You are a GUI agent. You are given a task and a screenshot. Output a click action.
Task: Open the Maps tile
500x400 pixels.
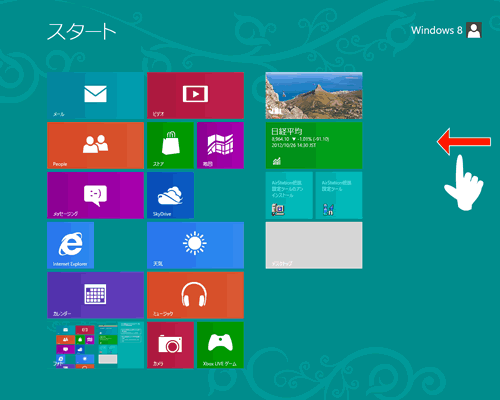pos(220,145)
